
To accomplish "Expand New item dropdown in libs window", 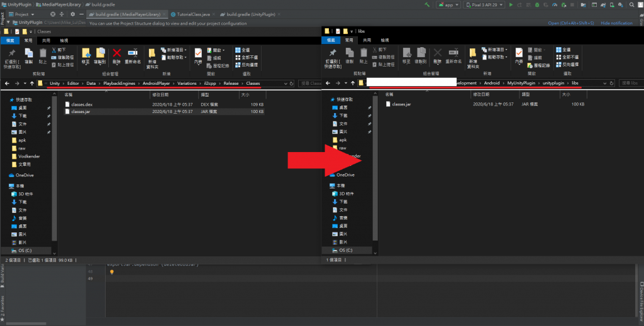I will tap(495, 50).
